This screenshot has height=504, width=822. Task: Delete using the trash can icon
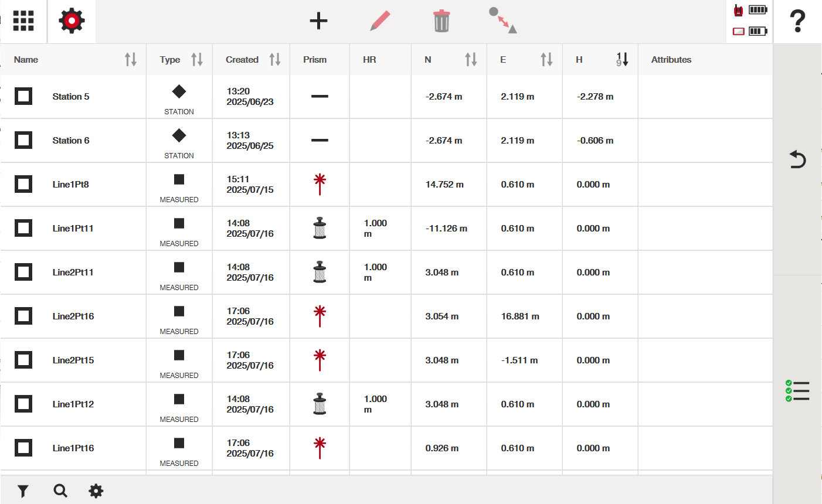pyautogui.click(x=441, y=21)
